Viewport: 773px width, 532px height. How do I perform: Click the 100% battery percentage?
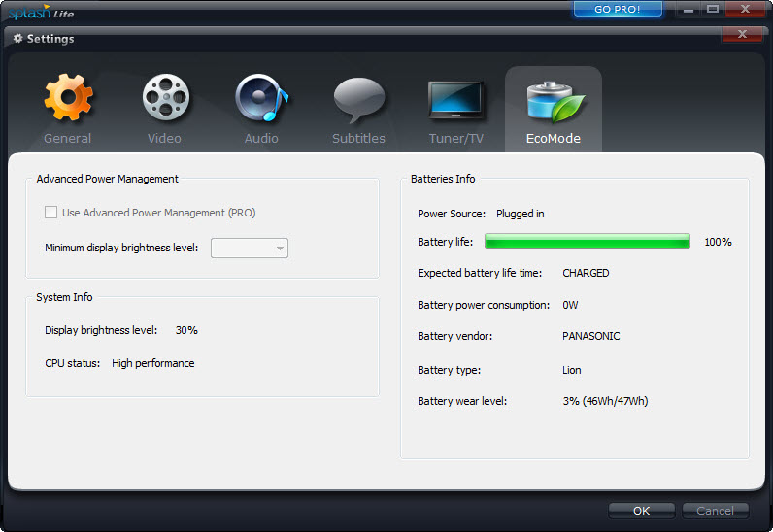[x=718, y=242]
